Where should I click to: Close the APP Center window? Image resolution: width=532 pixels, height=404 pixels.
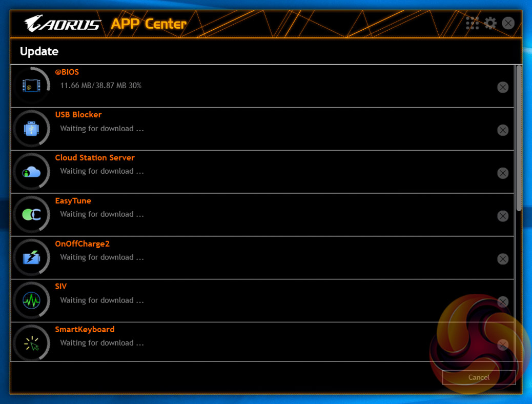508,23
